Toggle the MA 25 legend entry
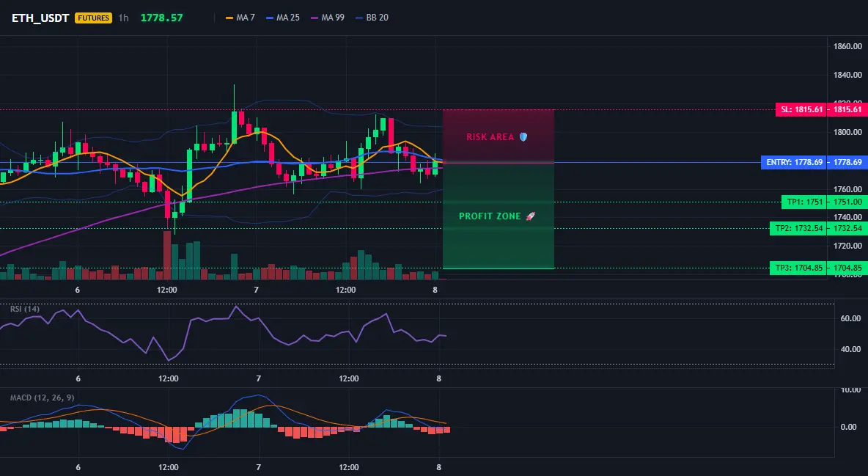 tap(283, 18)
